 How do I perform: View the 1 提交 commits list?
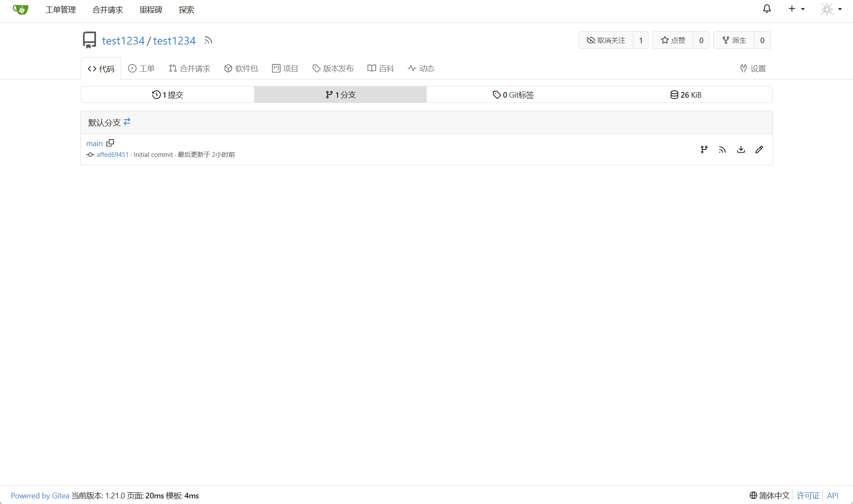[167, 95]
